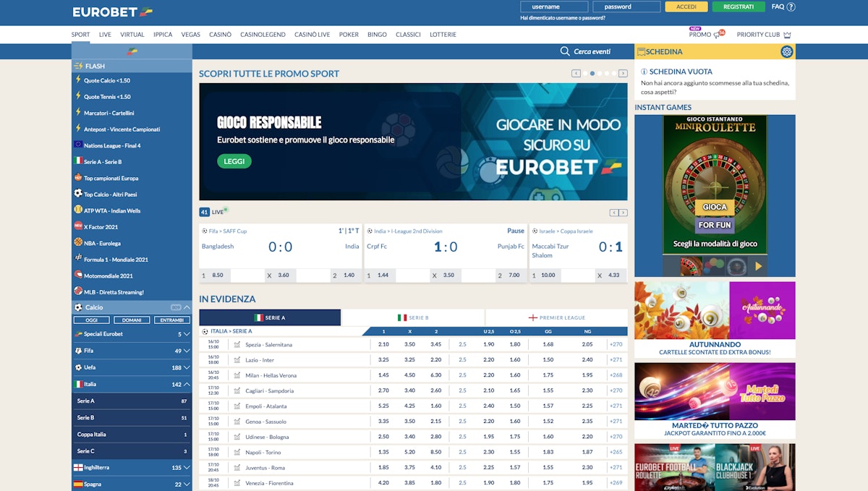Viewport: 868px width, 491px height.
Task: Click the Priority Club crown icon
Action: pos(787,33)
